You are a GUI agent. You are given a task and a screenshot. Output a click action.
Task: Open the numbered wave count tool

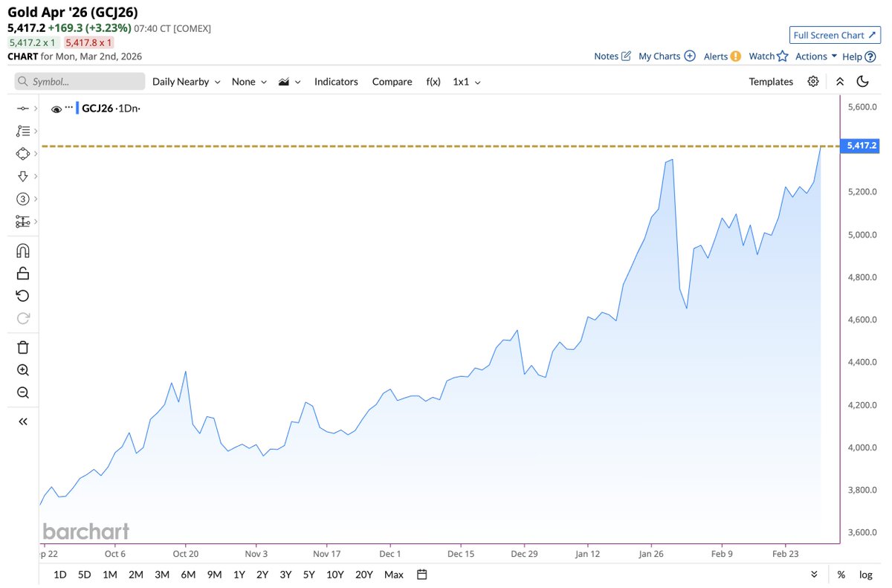click(22, 198)
